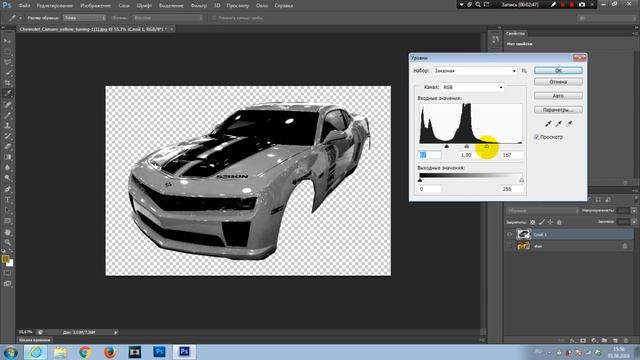Select the Pen tool

[x=7, y=189]
